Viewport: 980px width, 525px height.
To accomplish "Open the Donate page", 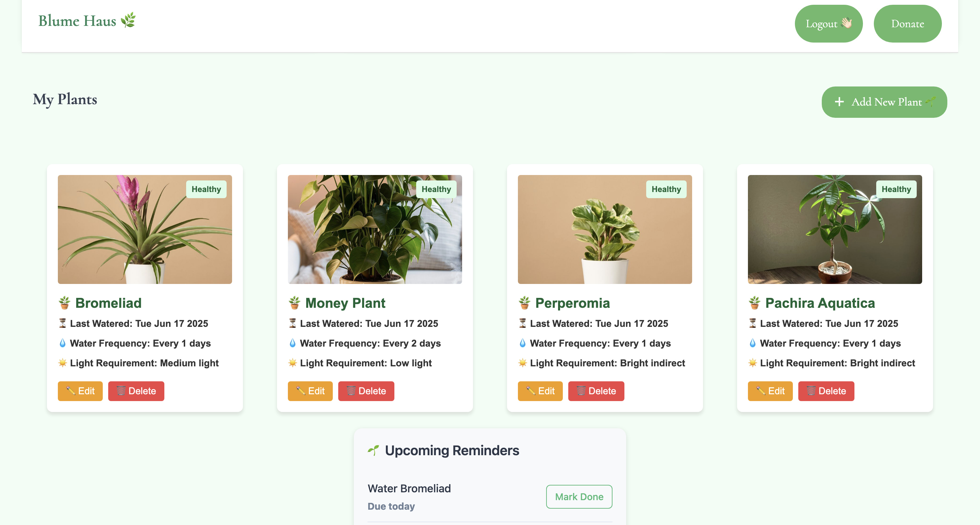I will click(907, 23).
